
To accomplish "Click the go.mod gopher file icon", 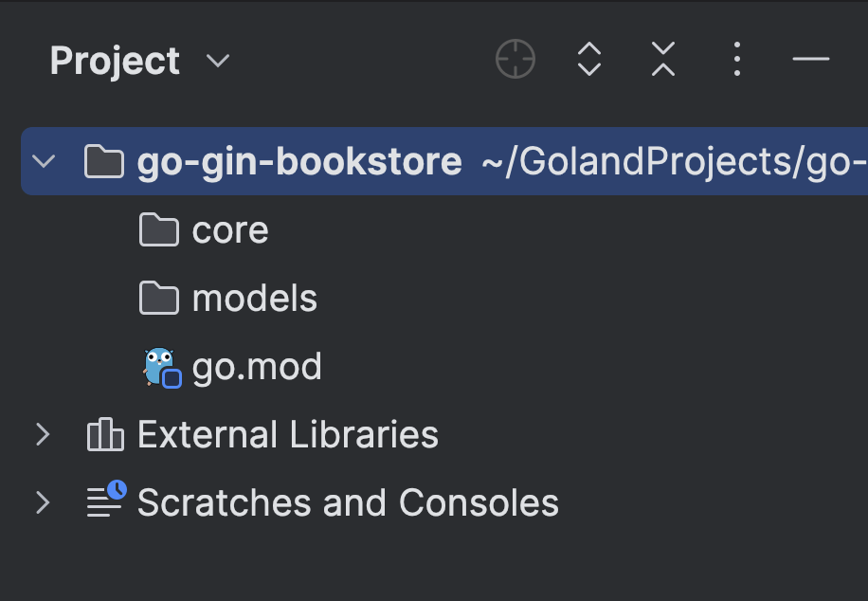I will click(x=160, y=367).
